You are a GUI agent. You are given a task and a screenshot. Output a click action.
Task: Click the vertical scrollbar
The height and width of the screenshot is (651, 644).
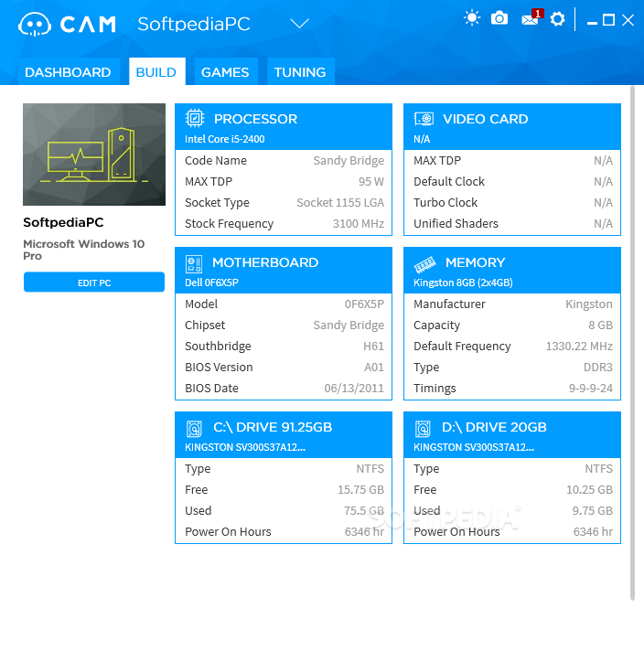coord(632,343)
